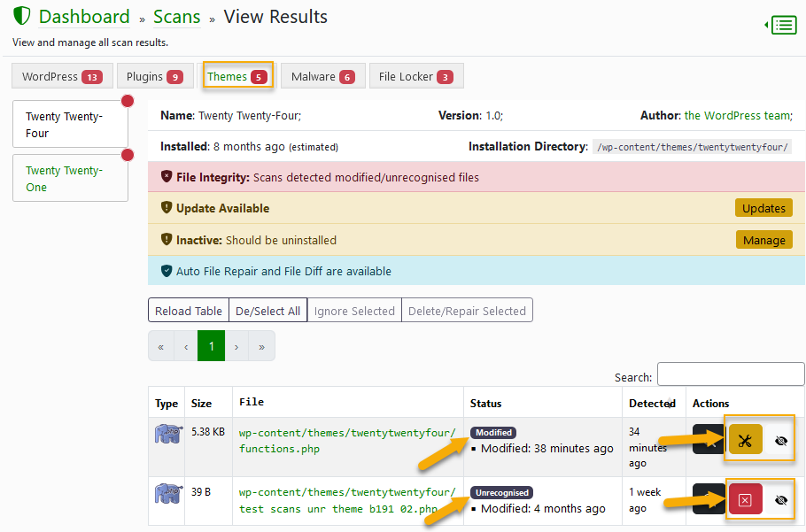The height and width of the screenshot is (532, 806).
Task: Click the green shield logo icon
Action: (22, 16)
